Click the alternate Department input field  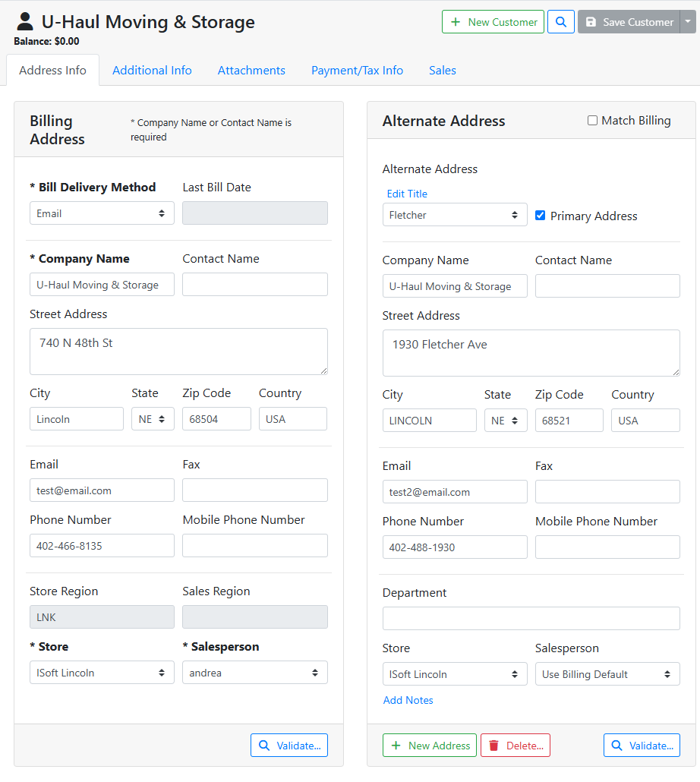[531, 618]
